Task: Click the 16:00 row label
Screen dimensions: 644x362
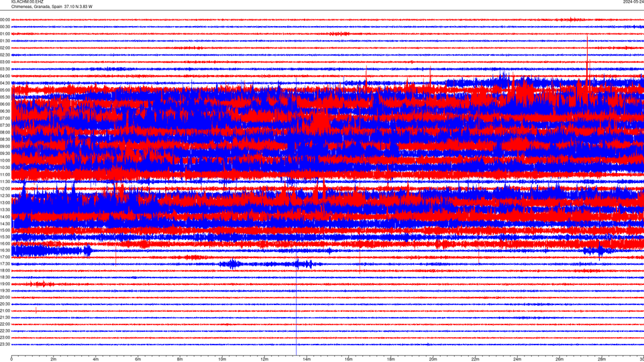Action: tap(5, 243)
